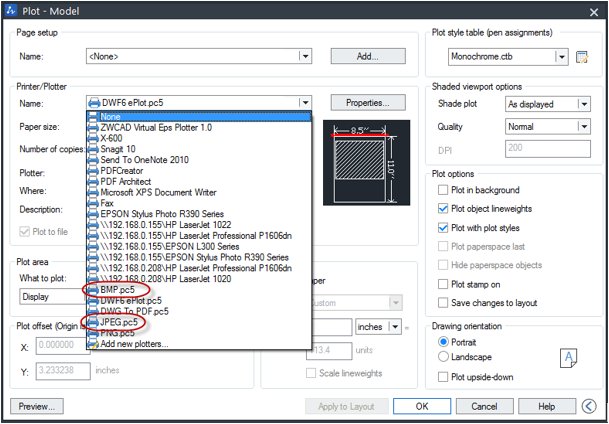609x424 pixels.
Task: Select the X-600 printer entry
Action: (x=199, y=138)
